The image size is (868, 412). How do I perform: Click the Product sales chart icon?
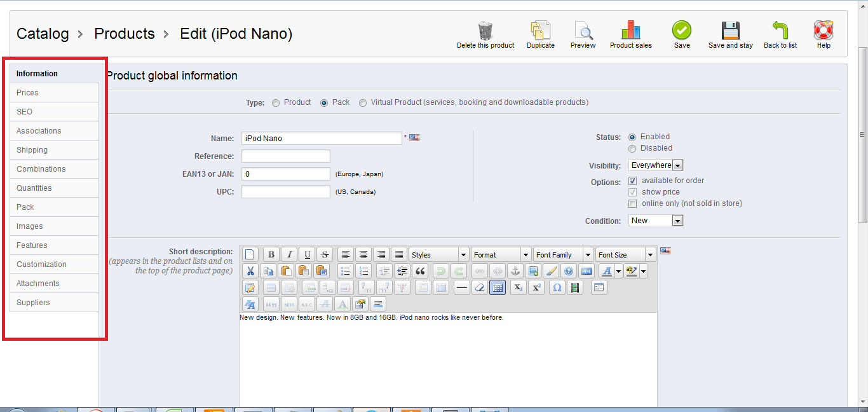tap(630, 31)
